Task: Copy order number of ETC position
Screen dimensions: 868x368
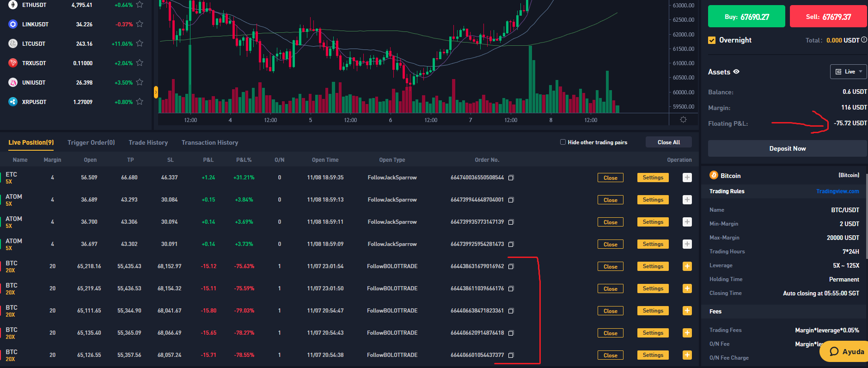Action: [x=511, y=178]
